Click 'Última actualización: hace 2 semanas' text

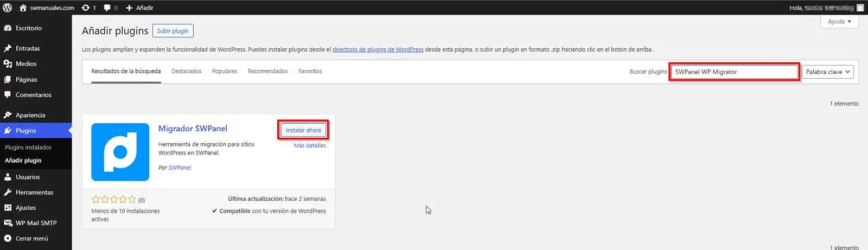pos(277,199)
